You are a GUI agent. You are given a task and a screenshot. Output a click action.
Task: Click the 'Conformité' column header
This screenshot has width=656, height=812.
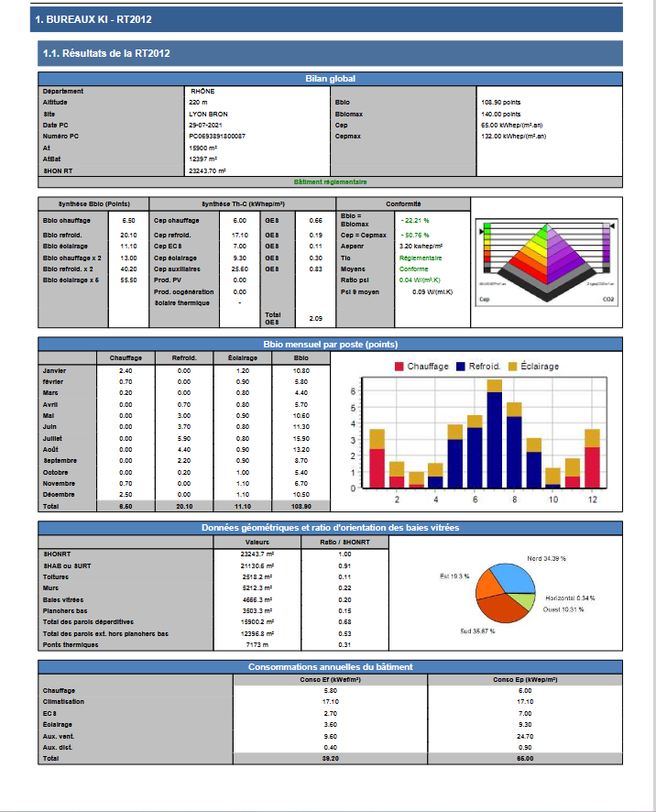coord(403,204)
